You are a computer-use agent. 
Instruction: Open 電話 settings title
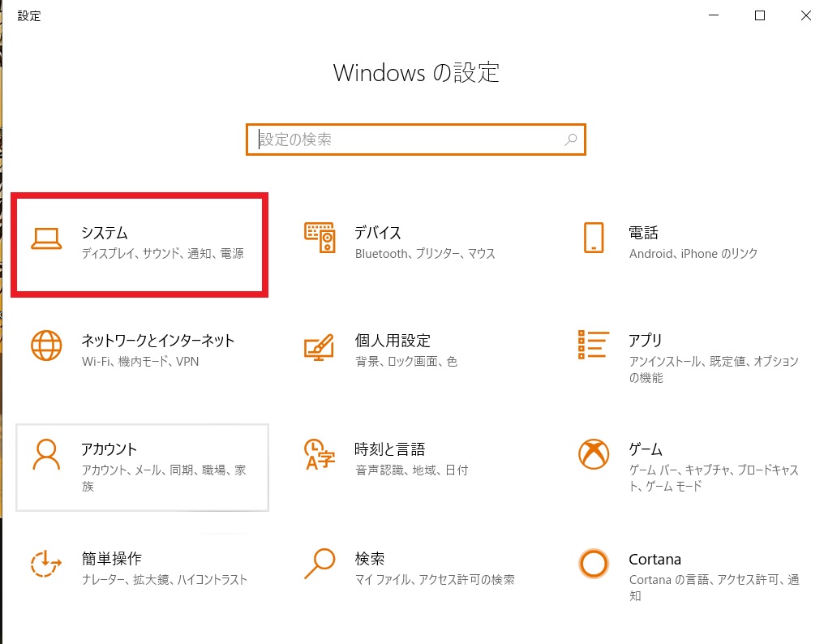[643, 233]
